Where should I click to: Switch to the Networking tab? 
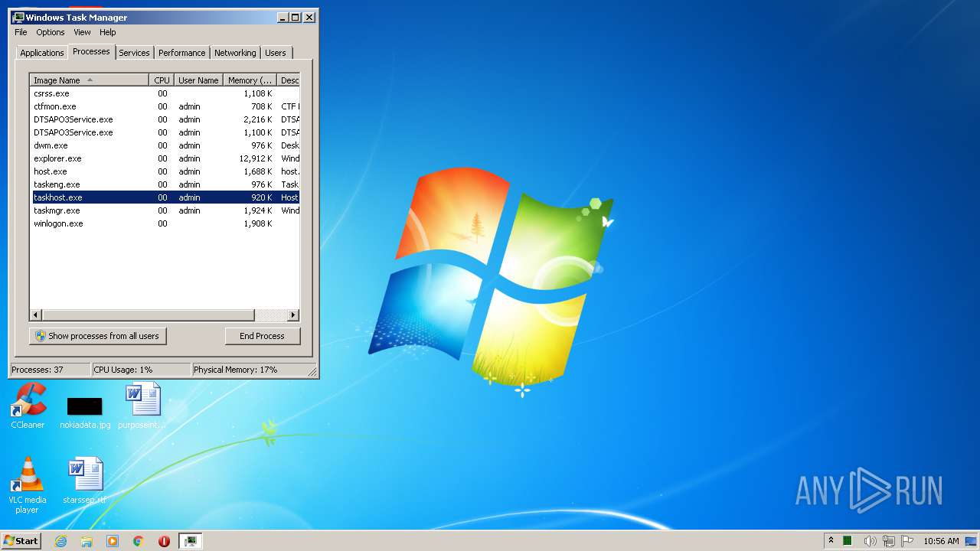point(235,53)
